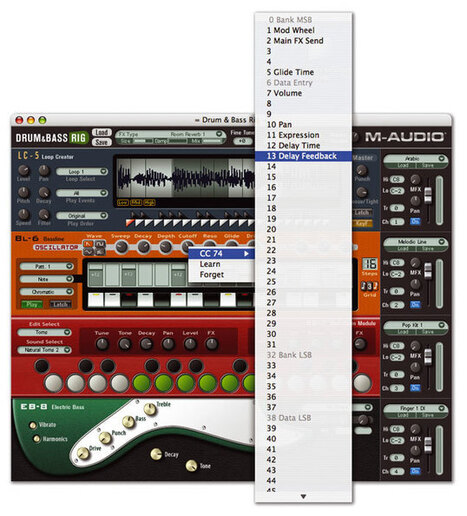Click the Harmonics knob on Electric Bass
Viewport: 467px width, 516px height.
point(37,439)
